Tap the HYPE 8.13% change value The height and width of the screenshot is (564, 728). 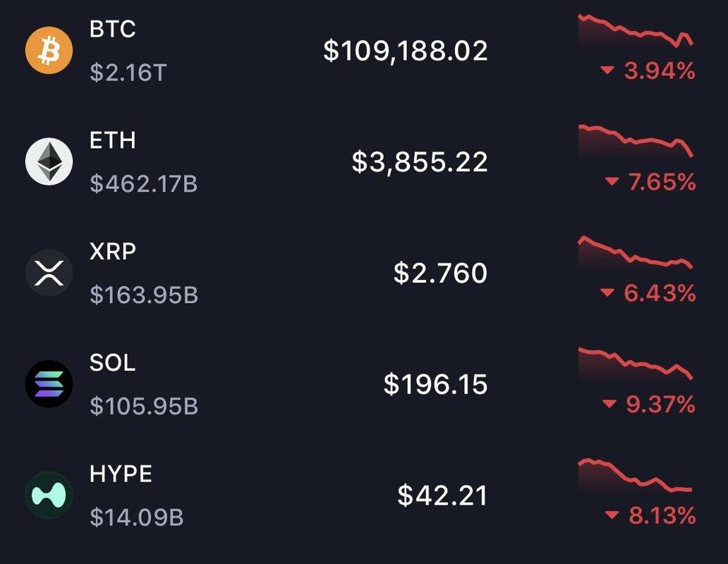(662, 515)
